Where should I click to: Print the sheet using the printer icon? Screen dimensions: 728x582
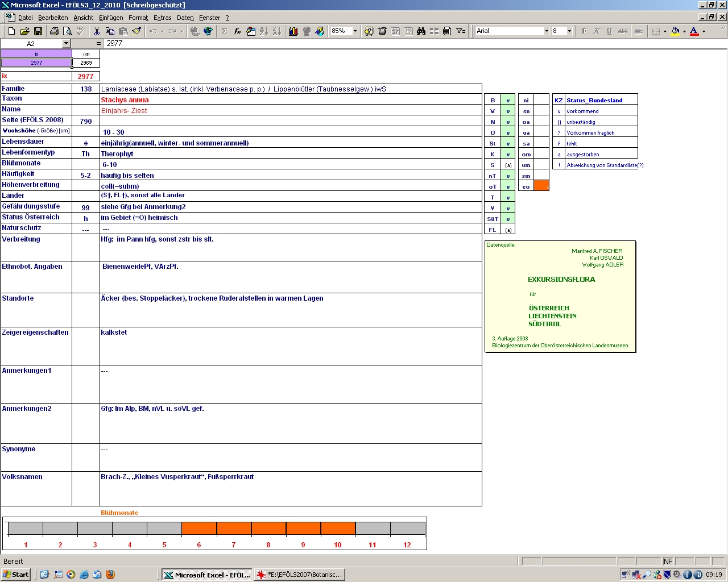(54, 31)
